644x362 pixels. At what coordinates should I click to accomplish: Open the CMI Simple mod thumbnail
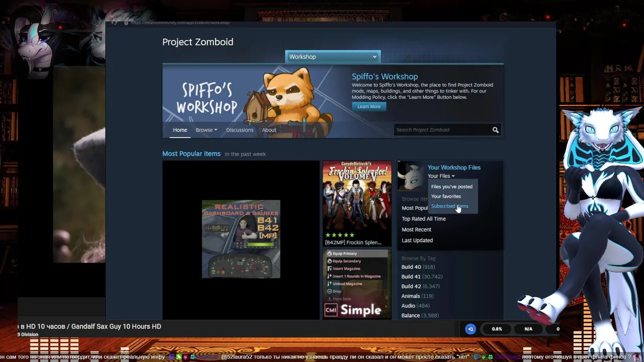[x=357, y=284]
